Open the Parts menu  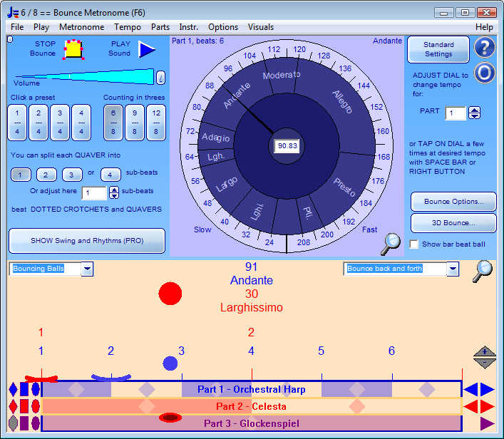coord(160,27)
